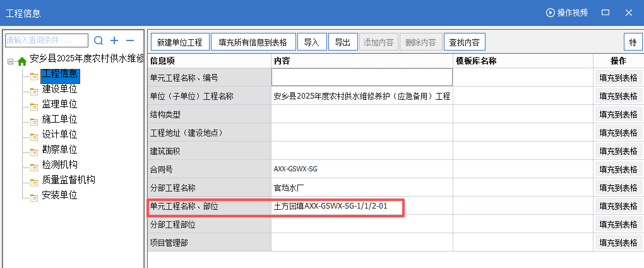644x268 pixels.
Task: Click 填充到表格 for 分部工程名称 row
Action: (619, 188)
